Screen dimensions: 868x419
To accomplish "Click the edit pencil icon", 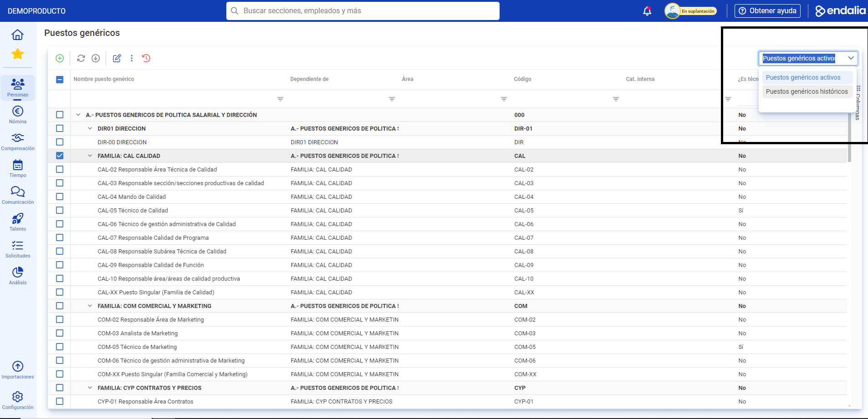I will (117, 58).
